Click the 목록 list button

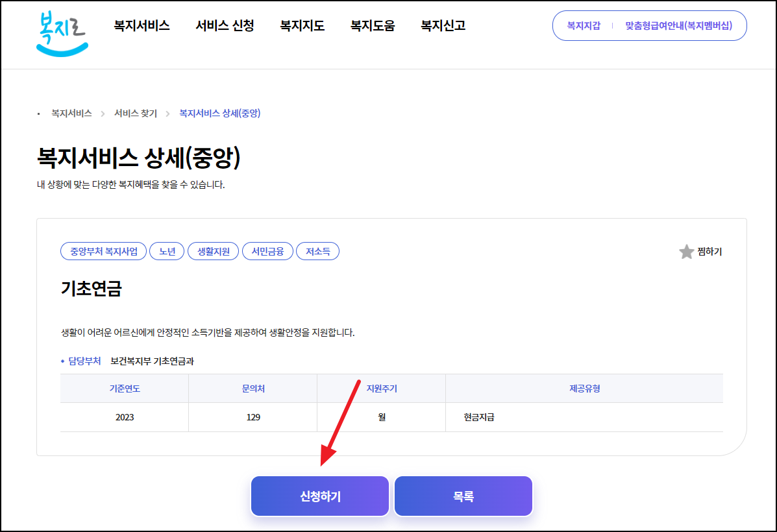(463, 496)
